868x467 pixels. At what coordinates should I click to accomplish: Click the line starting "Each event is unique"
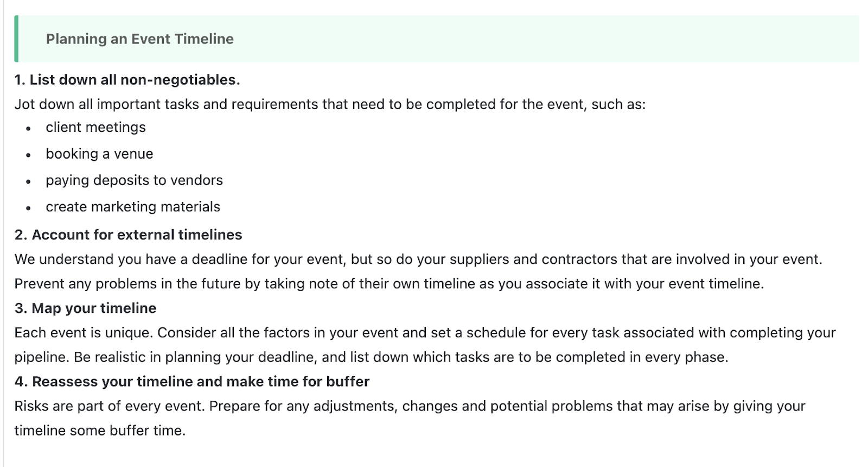click(x=424, y=333)
